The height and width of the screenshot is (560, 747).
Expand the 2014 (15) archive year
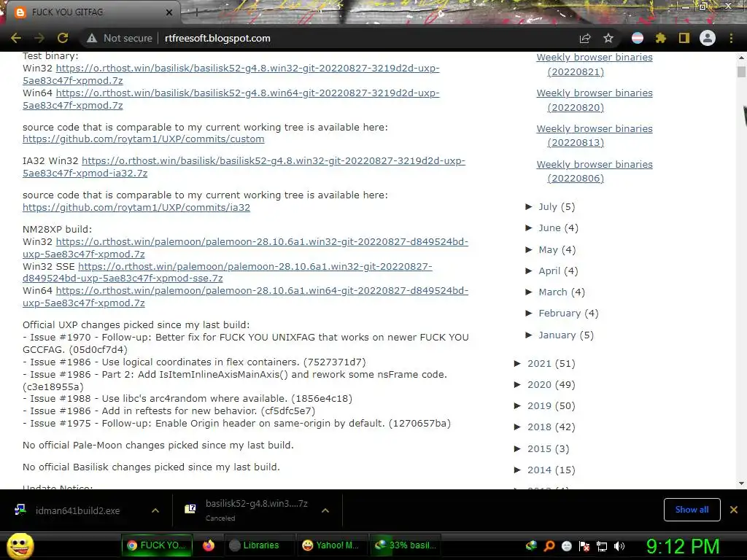518,470
